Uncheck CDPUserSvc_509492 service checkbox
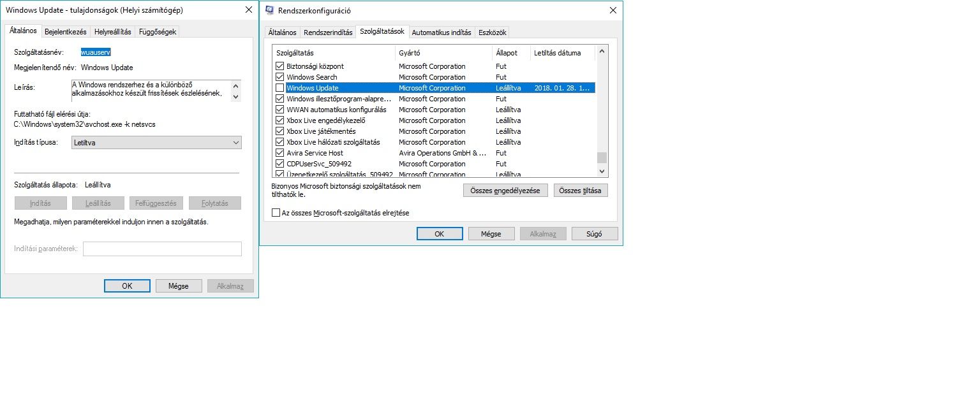The image size is (980, 413). pyautogui.click(x=279, y=164)
